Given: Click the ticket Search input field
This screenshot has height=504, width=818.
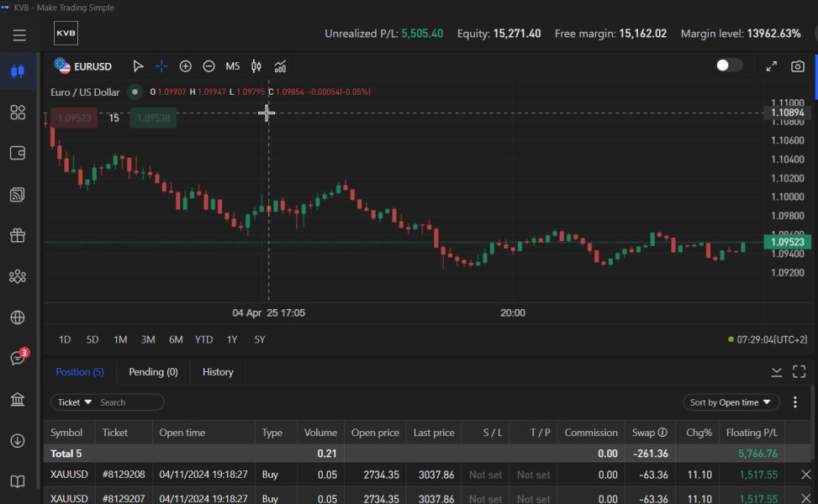Looking at the screenshot, I should pyautogui.click(x=128, y=402).
